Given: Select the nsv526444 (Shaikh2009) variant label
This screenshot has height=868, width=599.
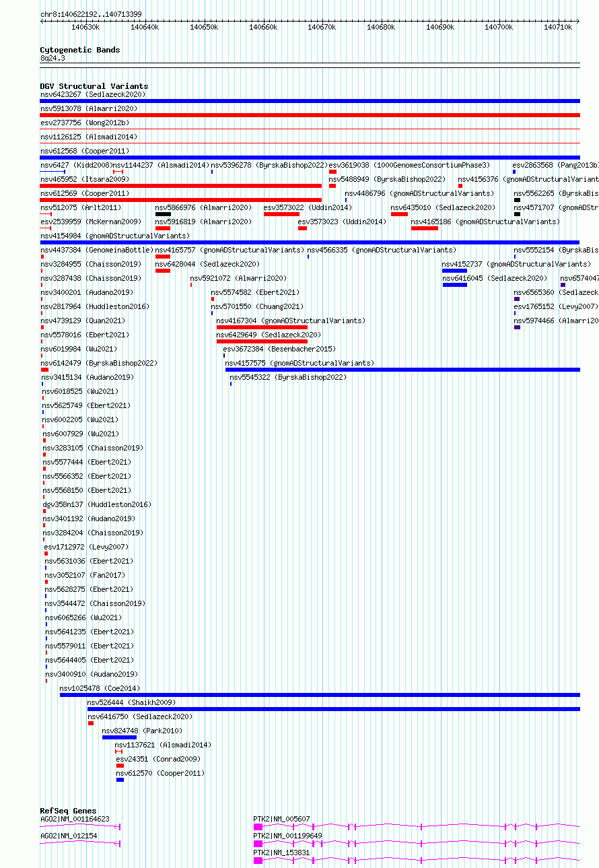Looking at the screenshot, I should (x=131, y=702).
